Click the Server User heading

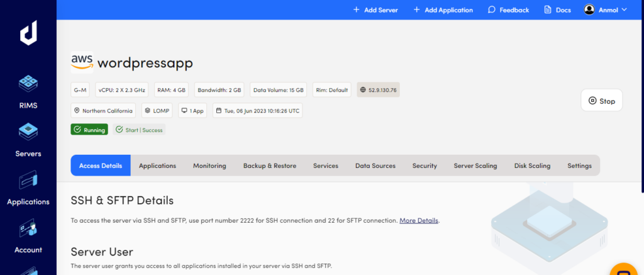(102, 252)
